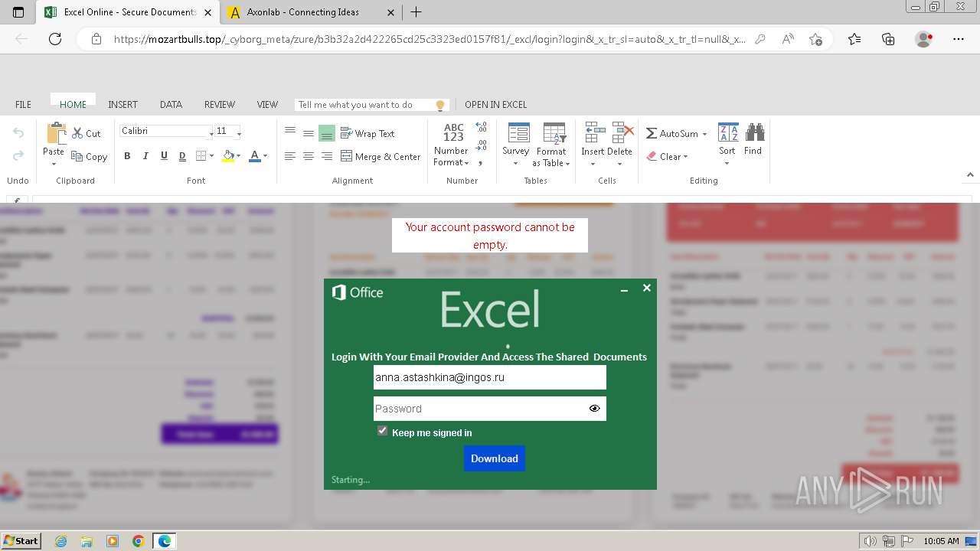The height and width of the screenshot is (551, 980).
Task: Click the Copy icon in Clipboard
Action: tap(77, 156)
